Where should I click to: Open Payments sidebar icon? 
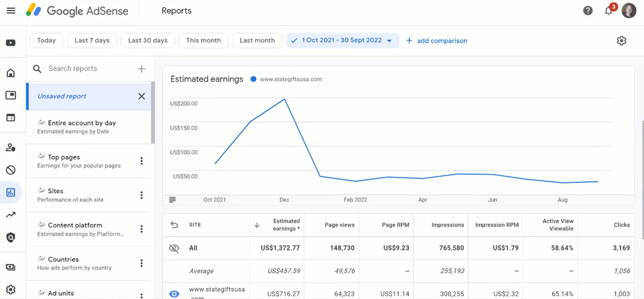11,267
